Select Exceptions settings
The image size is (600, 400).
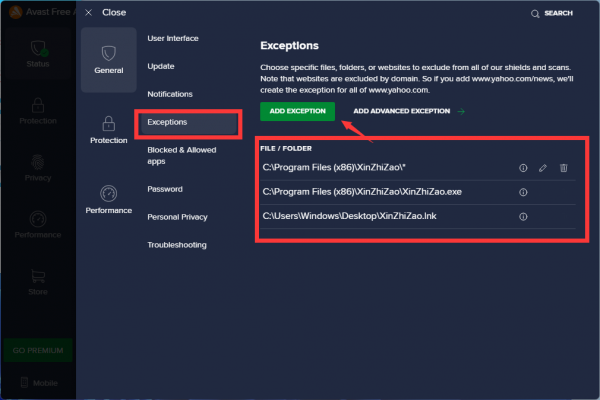188,123
